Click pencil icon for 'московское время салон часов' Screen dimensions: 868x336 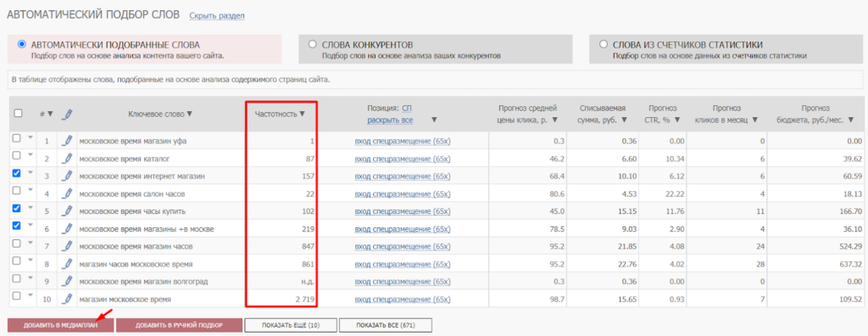pyautogui.click(x=67, y=193)
